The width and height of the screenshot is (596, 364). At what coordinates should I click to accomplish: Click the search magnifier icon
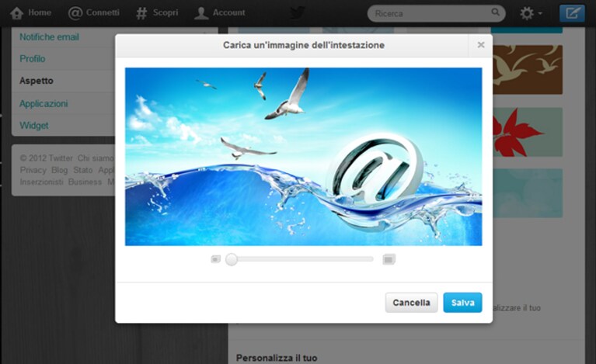(495, 12)
